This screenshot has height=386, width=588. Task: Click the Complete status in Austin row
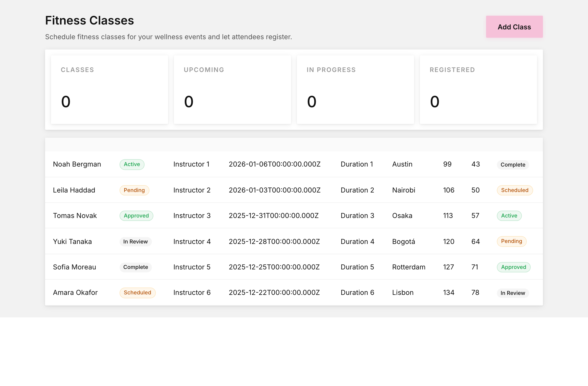pyautogui.click(x=513, y=165)
